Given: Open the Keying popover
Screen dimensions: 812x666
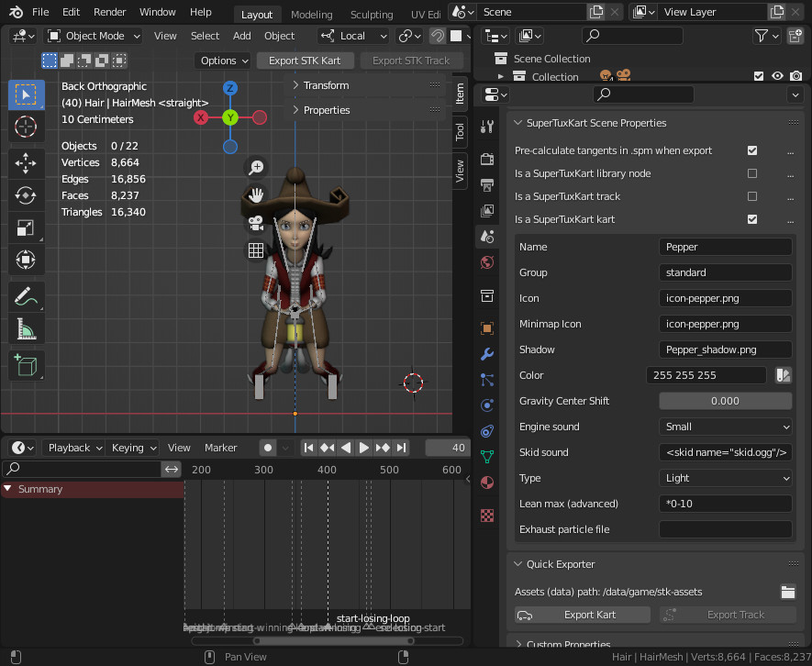Looking at the screenshot, I should point(134,448).
